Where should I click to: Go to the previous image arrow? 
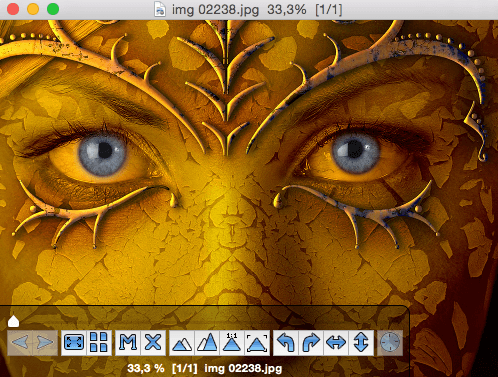(20, 342)
